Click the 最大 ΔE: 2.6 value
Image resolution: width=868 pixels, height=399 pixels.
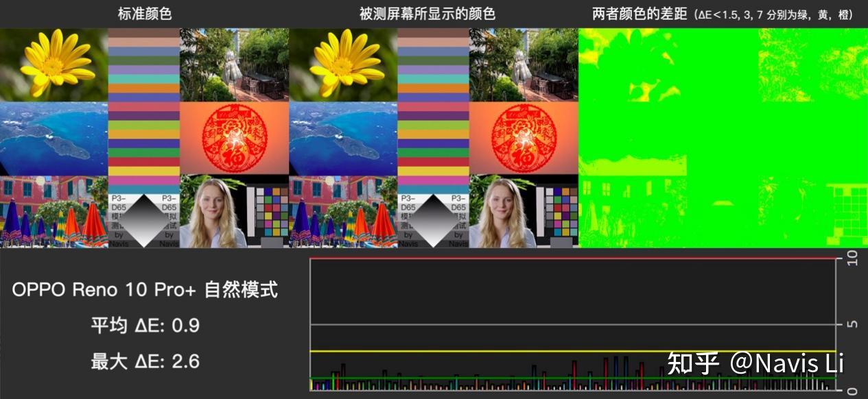[x=145, y=361]
